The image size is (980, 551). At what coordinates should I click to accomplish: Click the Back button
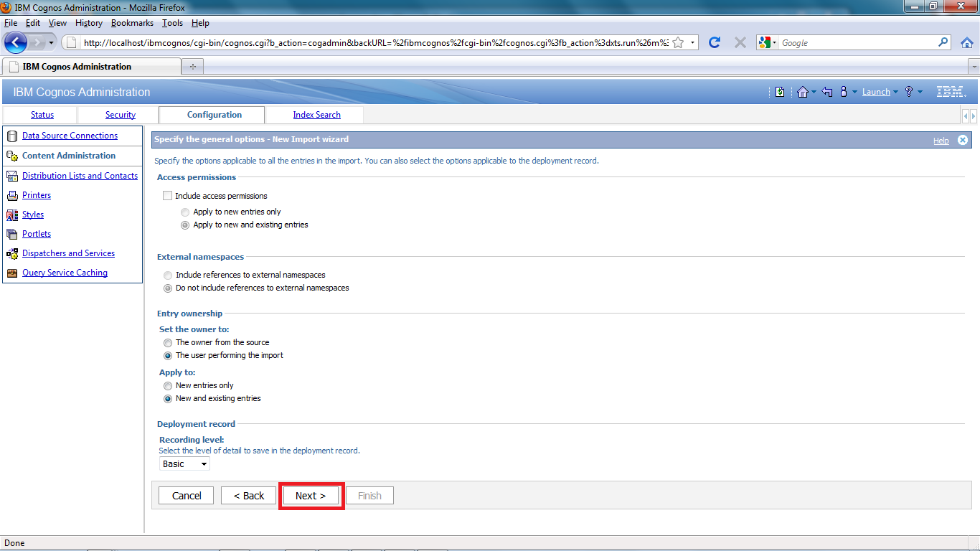pos(249,496)
